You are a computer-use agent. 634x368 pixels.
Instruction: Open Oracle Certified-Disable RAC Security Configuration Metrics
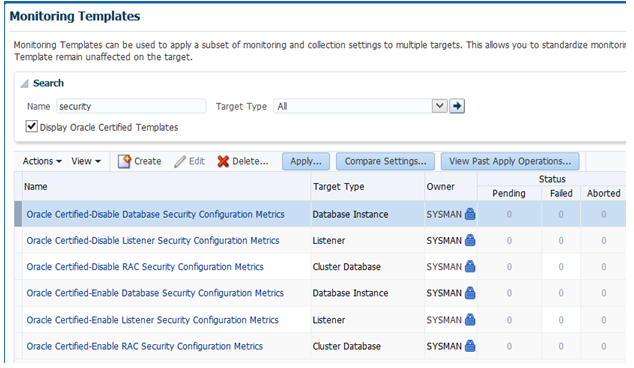145,267
